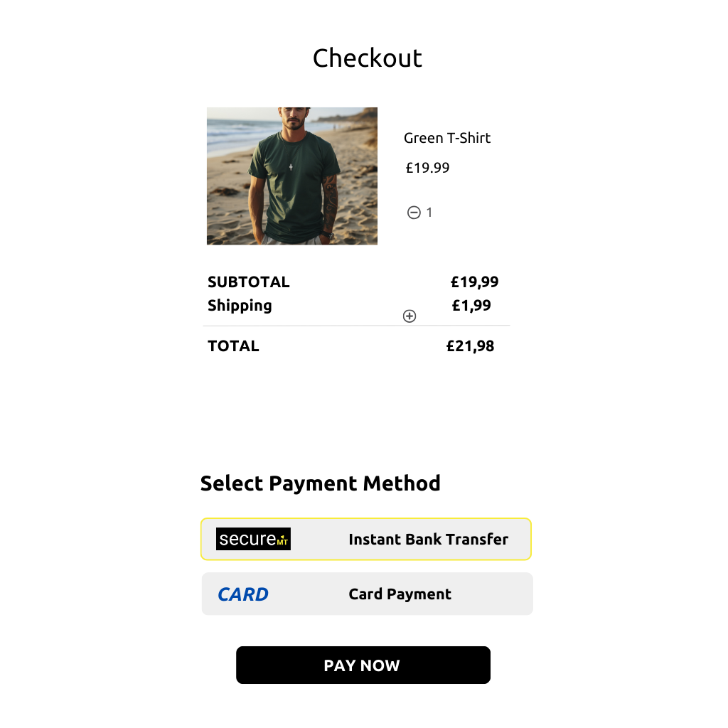Select Instant Bank Transfer payment option
This screenshot has height=728, width=728.
(x=366, y=539)
